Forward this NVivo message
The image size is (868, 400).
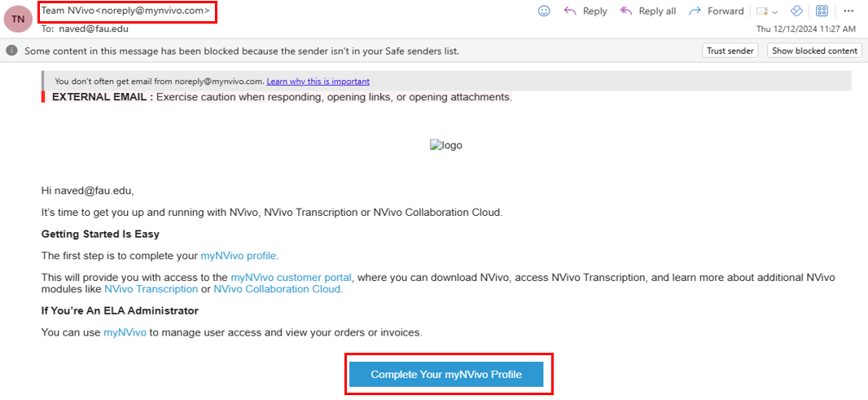tap(717, 11)
